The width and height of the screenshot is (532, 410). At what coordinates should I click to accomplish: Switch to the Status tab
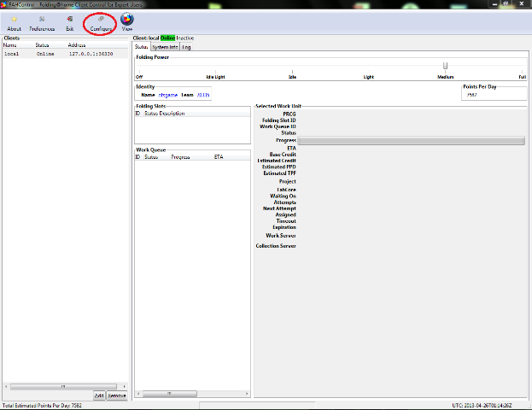[141, 47]
